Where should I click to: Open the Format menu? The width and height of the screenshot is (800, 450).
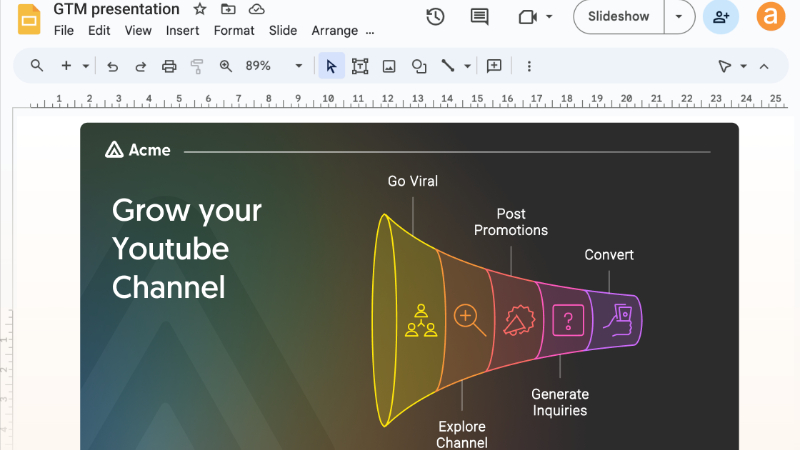(234, 31)
